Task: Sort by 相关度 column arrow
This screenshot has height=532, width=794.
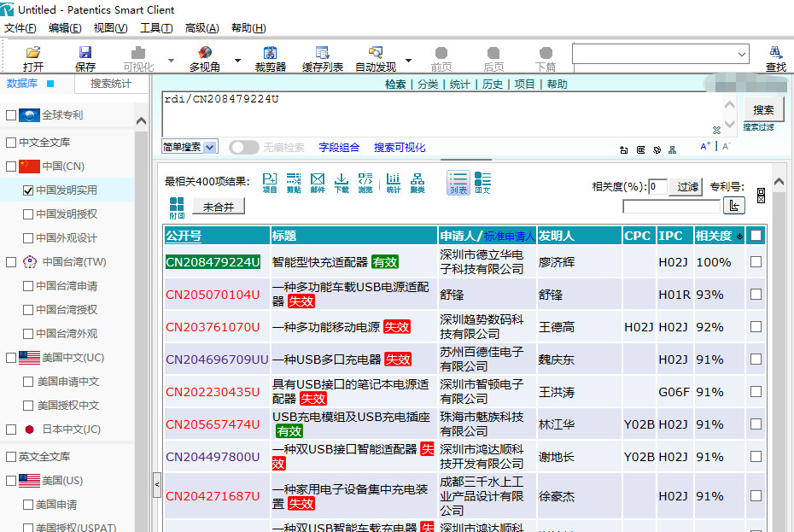Action: click(740, 236)
